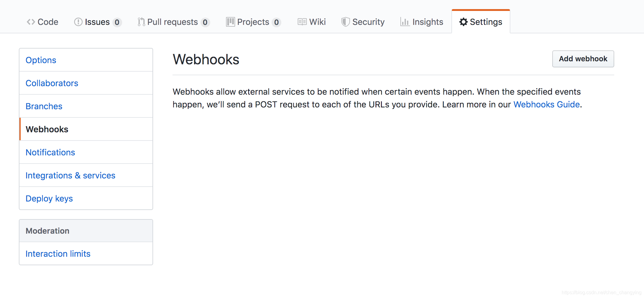Open the Wiki tab
Image resolution: width=644 pixels, height=298 pixels.
coord(312,22)
